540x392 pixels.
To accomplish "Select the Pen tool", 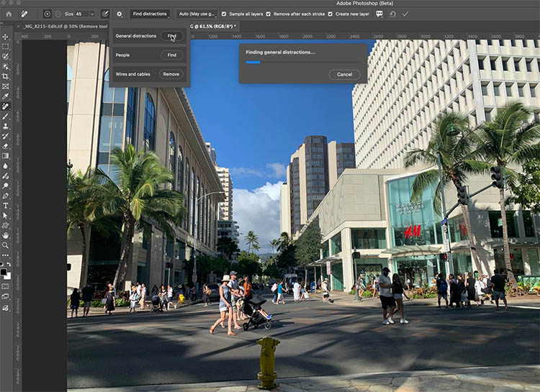I will point(5,196).
